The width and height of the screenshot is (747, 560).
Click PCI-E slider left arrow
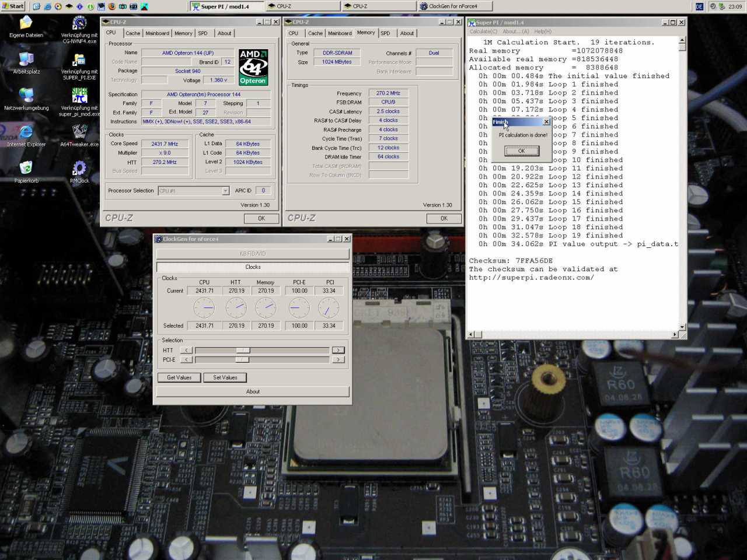point(186,360)
